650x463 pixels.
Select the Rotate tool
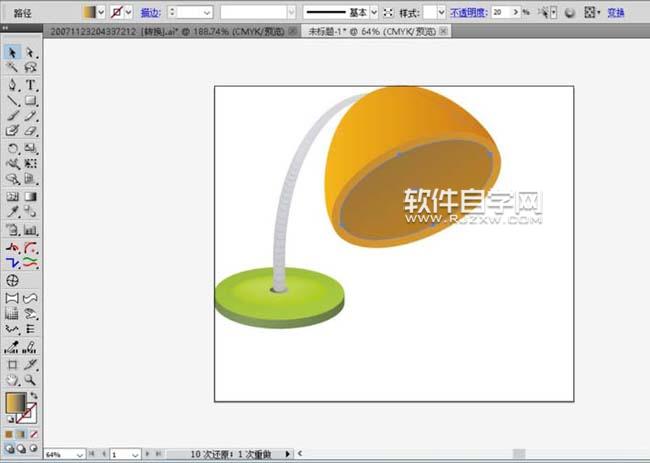click(12, 148)
